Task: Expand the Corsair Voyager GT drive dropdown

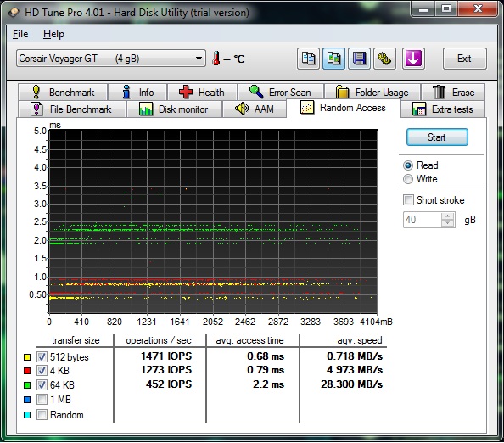Action: coord(111,59)
